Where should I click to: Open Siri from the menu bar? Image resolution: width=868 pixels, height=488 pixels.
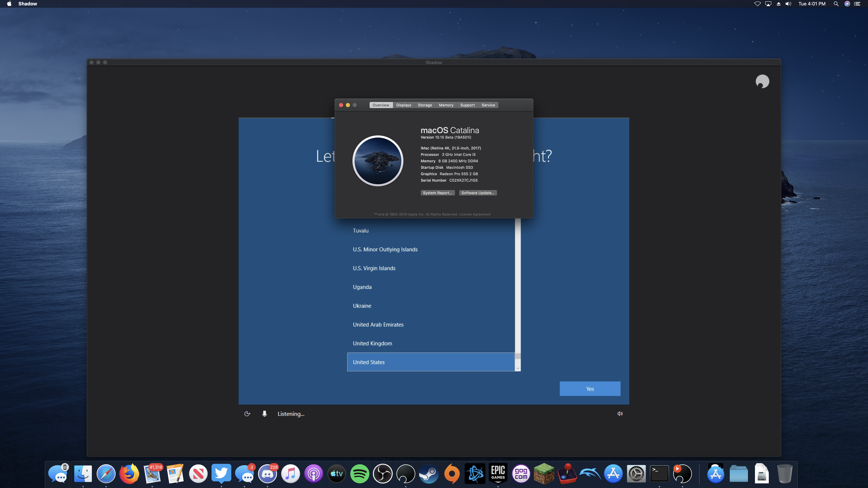(847, 4)
